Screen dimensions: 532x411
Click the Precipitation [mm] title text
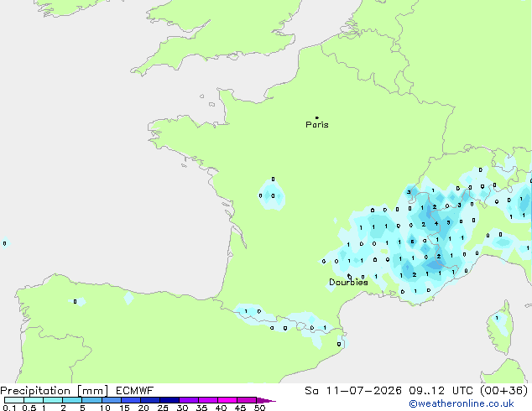coord(55,391)
